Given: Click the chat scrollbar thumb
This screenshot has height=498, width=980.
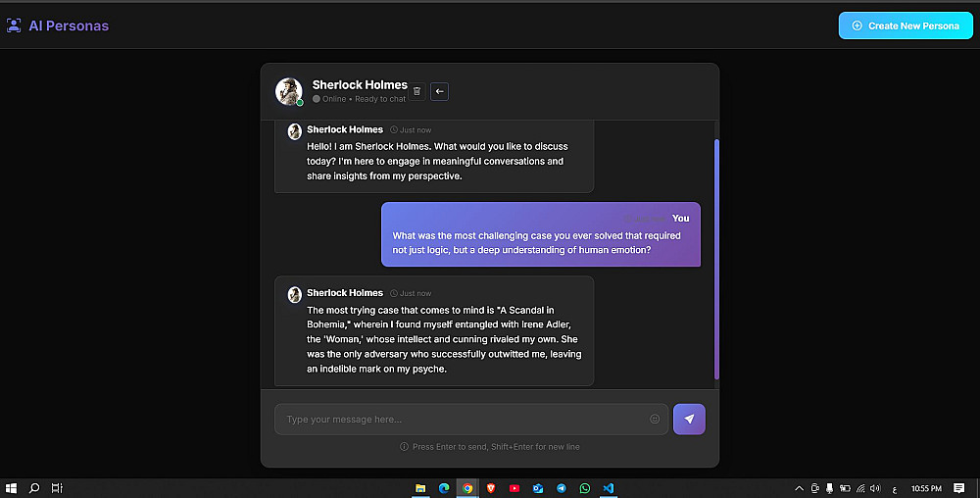Looking at the screenshot, I should tap(716, 260).
